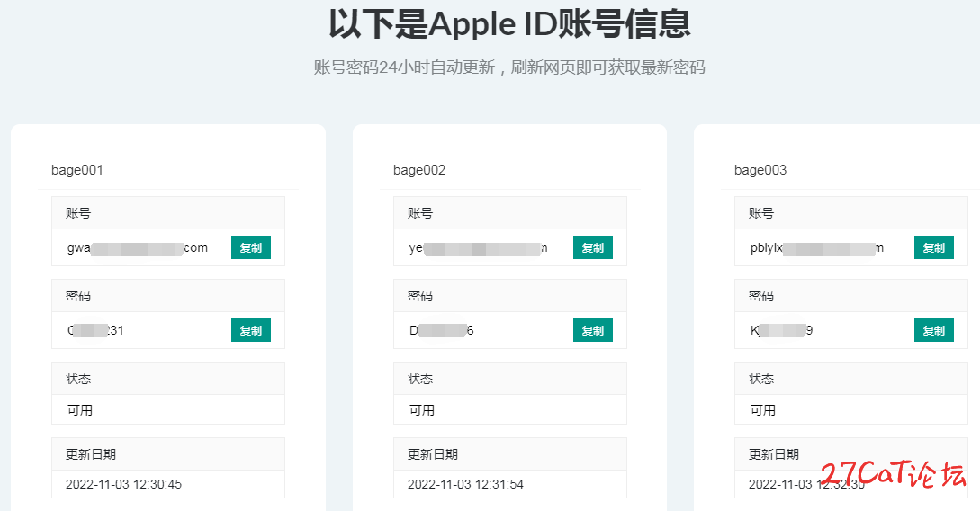
Task: Copy the bage001 password
Action: (251, 330)
